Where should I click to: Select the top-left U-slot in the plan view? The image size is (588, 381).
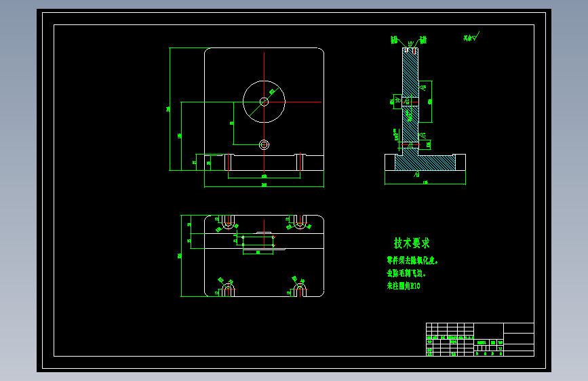point(228,222)
